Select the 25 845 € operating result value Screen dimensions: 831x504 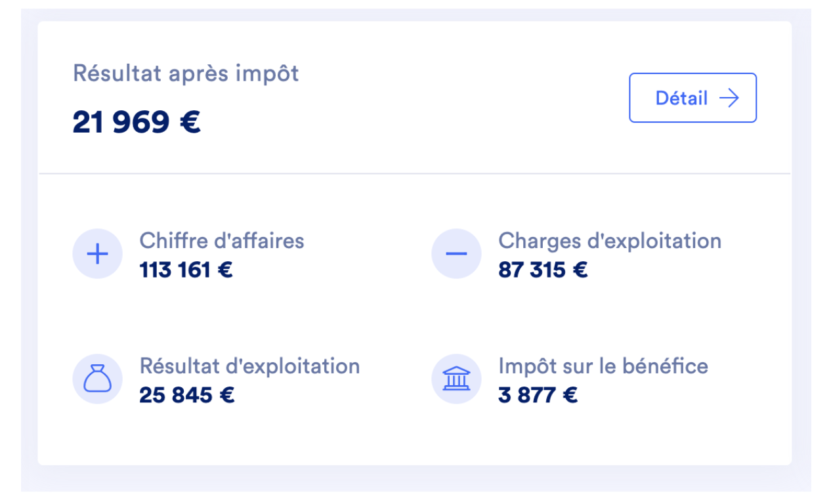coord(186,395)
